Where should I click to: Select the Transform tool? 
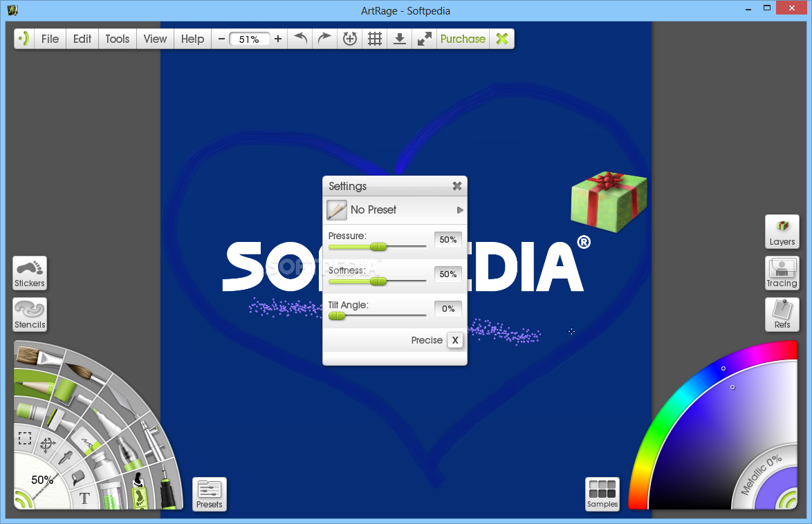point(48,445)
